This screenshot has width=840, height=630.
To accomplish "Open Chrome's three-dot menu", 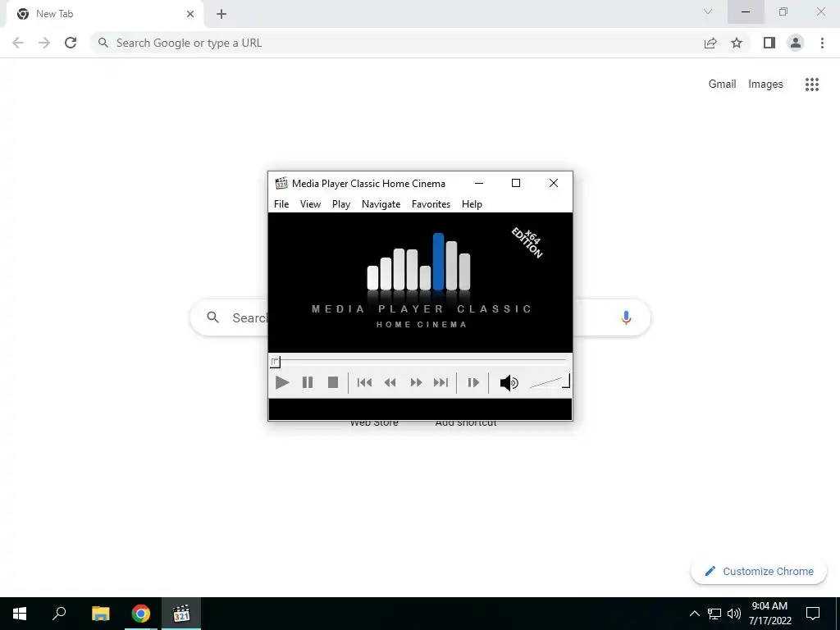I will click(x=822, y=43).
